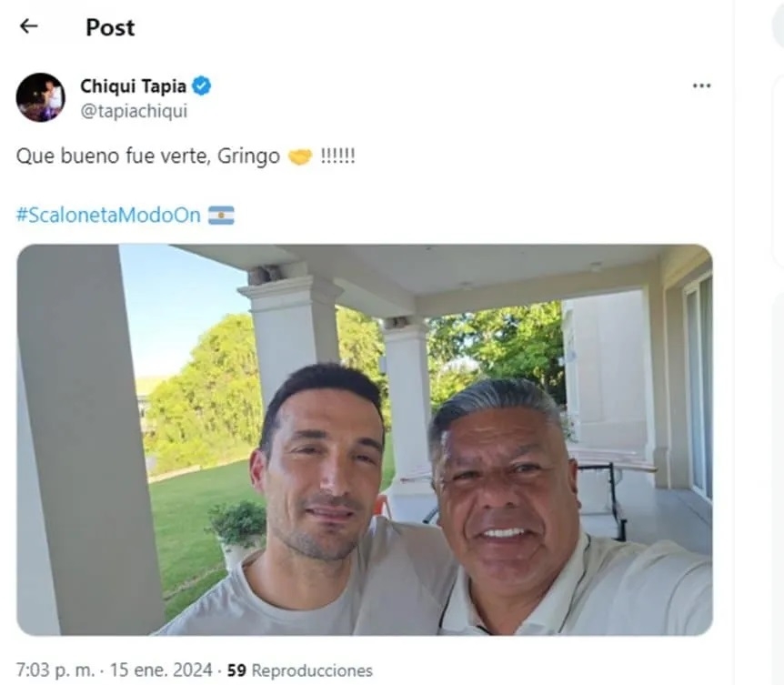Open the @tapiachiqui handle link
784x685 pixels.
134,111
